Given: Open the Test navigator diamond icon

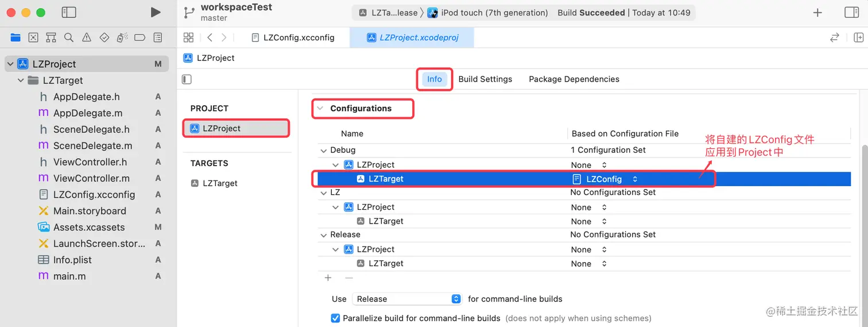Looking at the screenshot, I should [x=104, y=37].
